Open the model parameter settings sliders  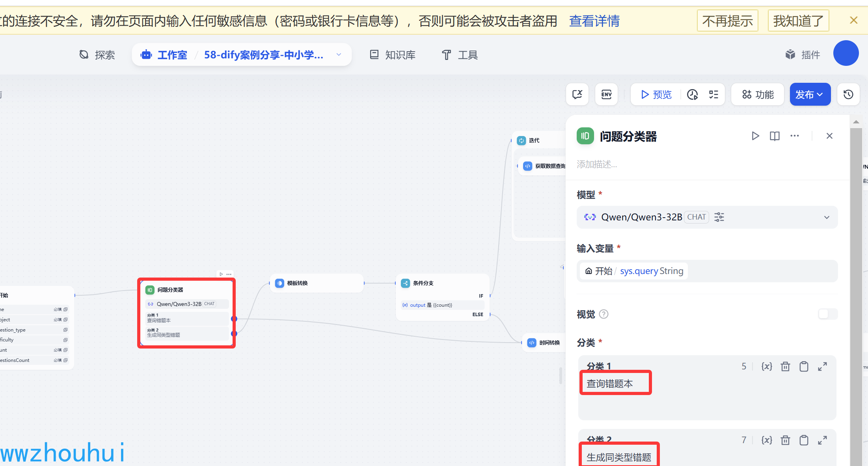[x=719, y=217]
